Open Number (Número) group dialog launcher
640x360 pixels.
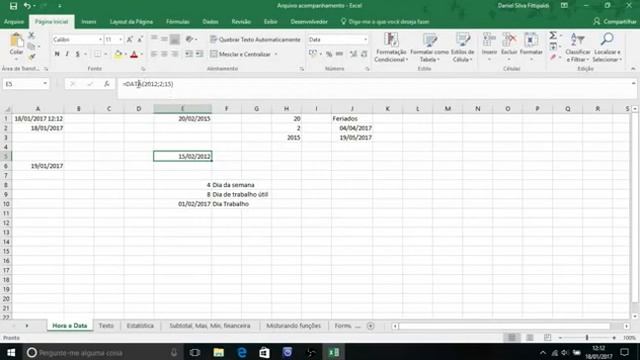click(x=367, y=69)
